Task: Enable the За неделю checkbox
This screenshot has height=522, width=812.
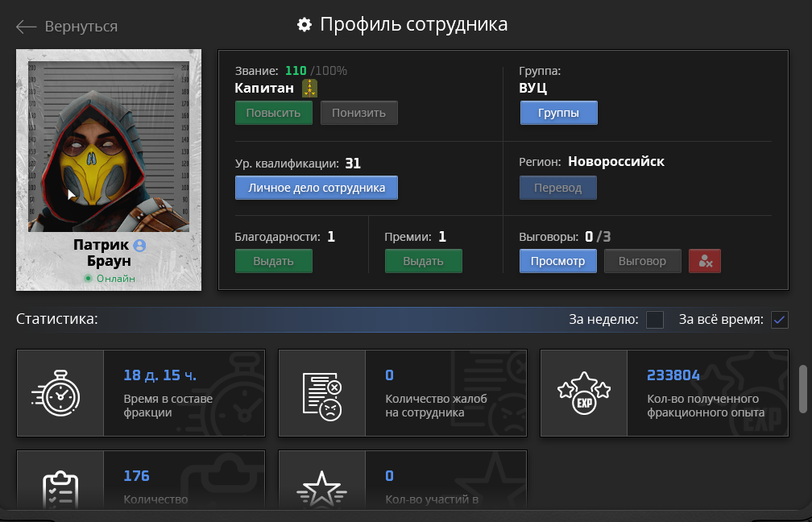Action: tap(655, 320)
